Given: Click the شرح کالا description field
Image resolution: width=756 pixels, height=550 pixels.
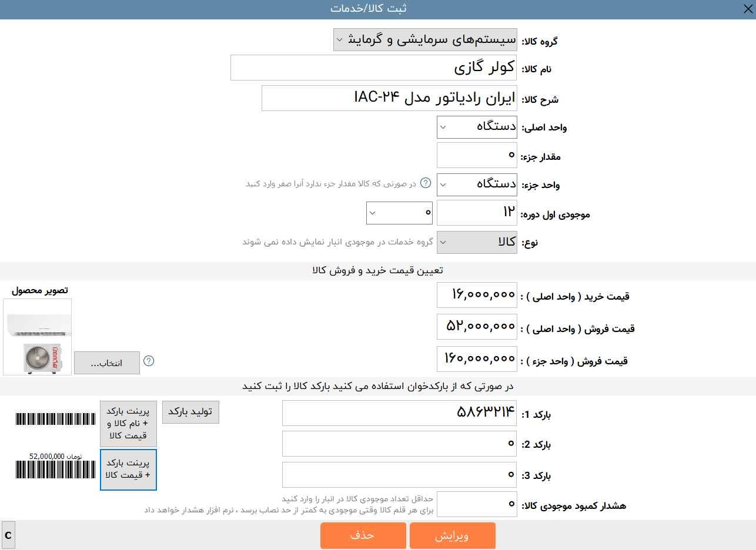Looking at the screenshot, I should [389, 98].
